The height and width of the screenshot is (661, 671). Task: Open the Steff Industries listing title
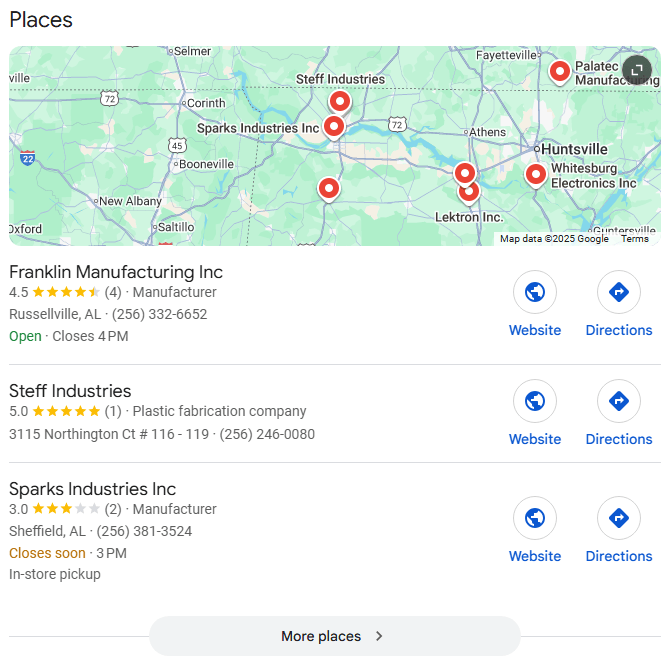click(70, 391)
